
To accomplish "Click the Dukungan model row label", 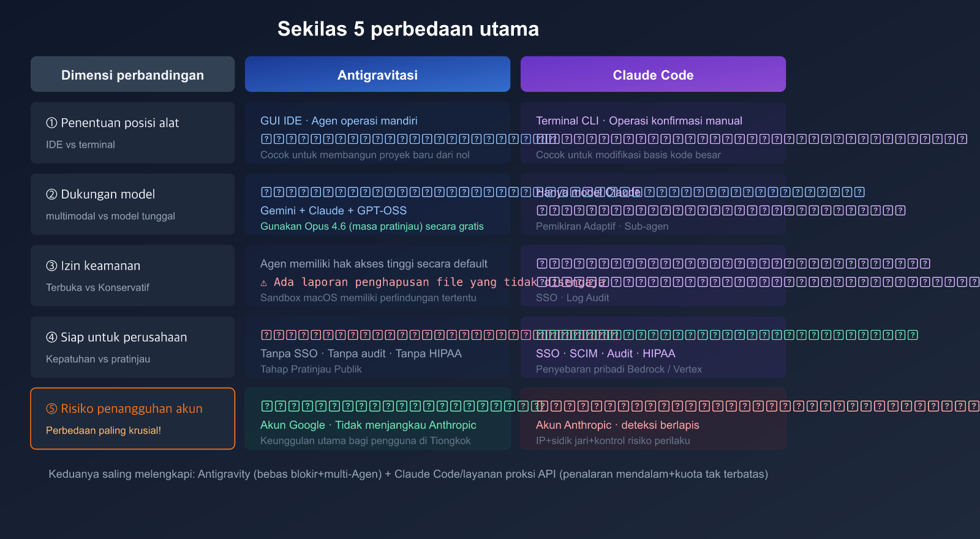I will [x=108, y=195].
